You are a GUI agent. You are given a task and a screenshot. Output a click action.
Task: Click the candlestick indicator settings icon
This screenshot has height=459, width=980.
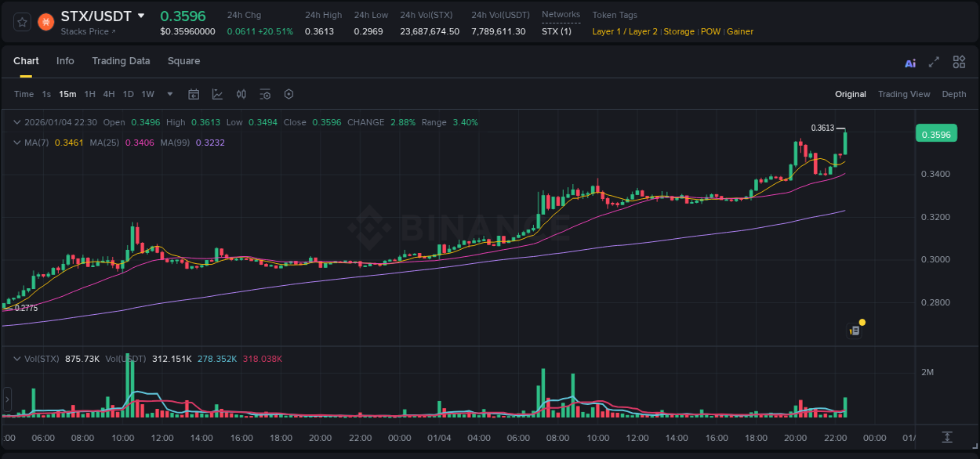click(x=241, y=94)
